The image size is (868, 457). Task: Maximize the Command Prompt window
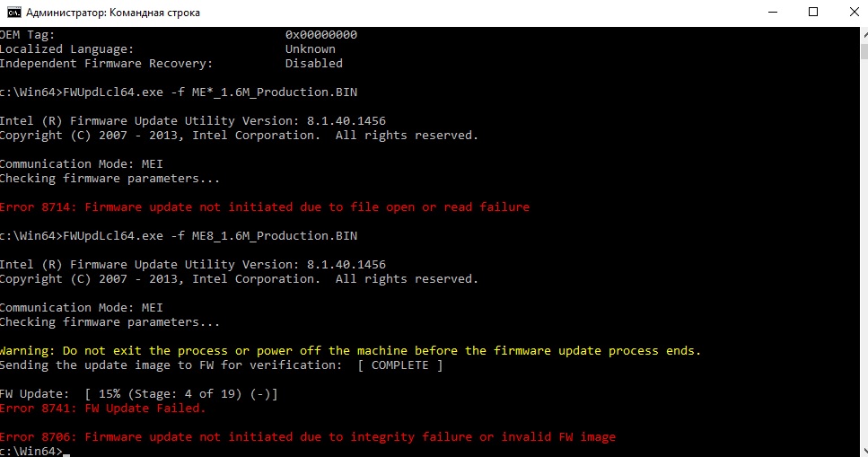click(813, 13)
